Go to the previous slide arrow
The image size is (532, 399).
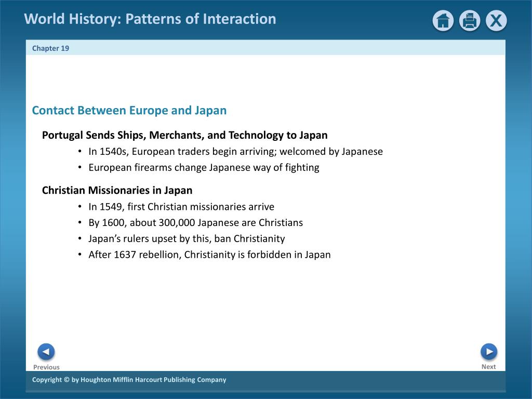(46, 352)
